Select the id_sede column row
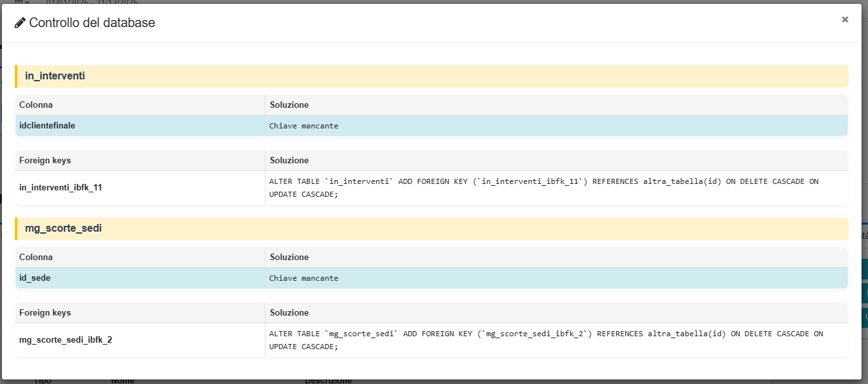The width and height of the screenshot is (868, 384). point(35,278)
